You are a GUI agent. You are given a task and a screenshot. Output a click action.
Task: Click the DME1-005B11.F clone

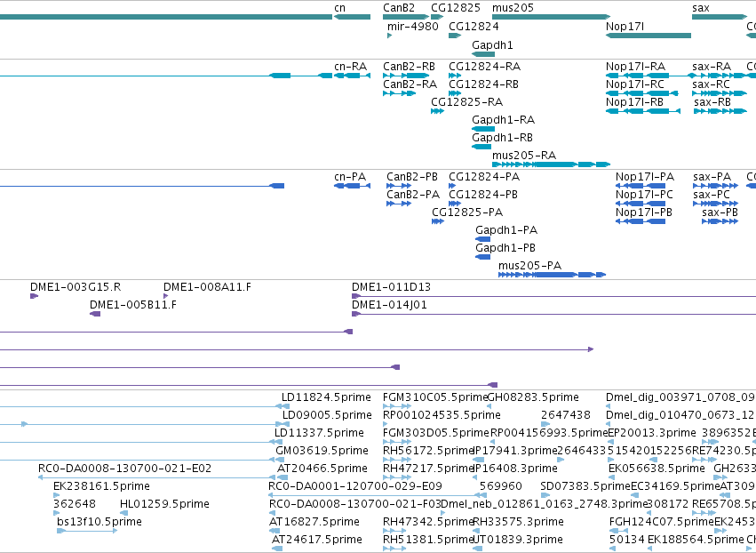coord(95,314)
